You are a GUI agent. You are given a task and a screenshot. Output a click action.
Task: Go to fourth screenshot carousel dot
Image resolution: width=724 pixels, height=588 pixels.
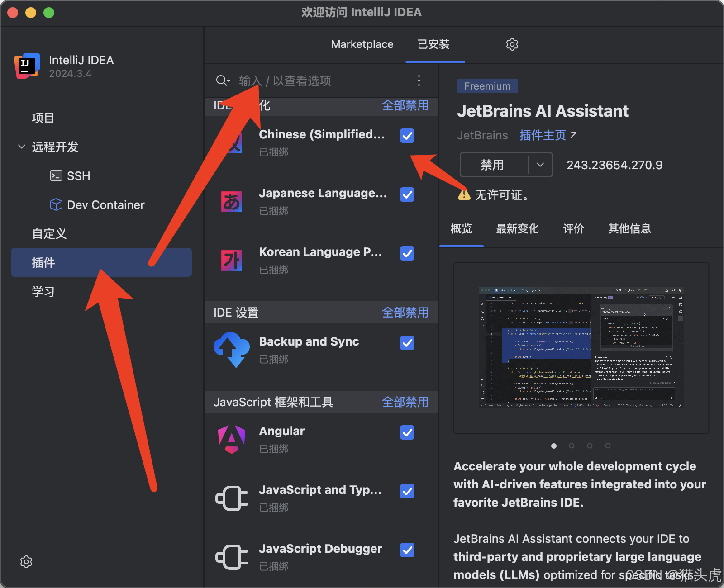point(608,446)
